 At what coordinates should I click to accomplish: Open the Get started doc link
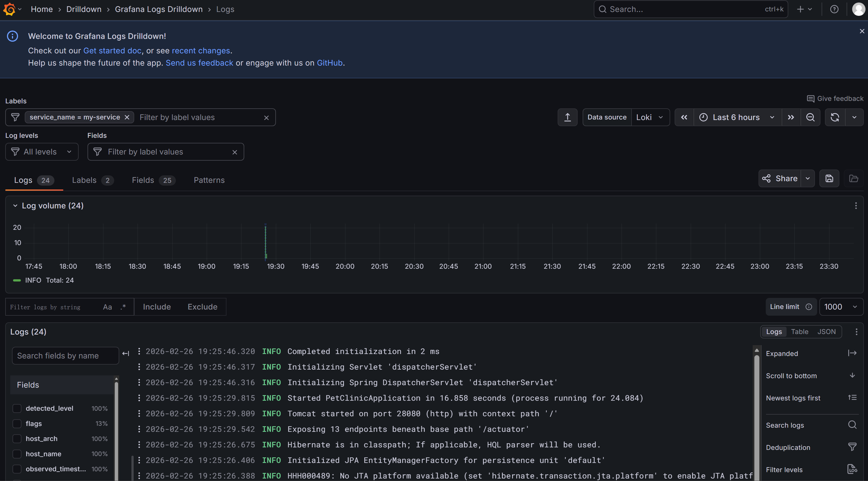pos(112,51)
